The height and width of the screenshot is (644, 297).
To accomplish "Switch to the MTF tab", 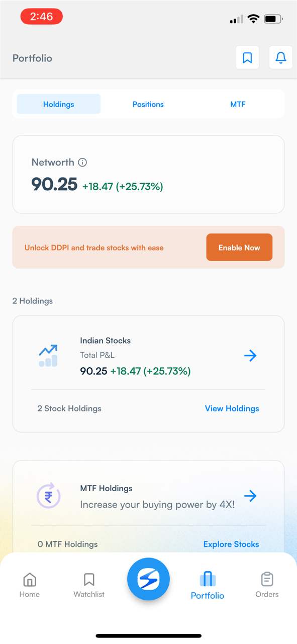I will pos(238,104).
